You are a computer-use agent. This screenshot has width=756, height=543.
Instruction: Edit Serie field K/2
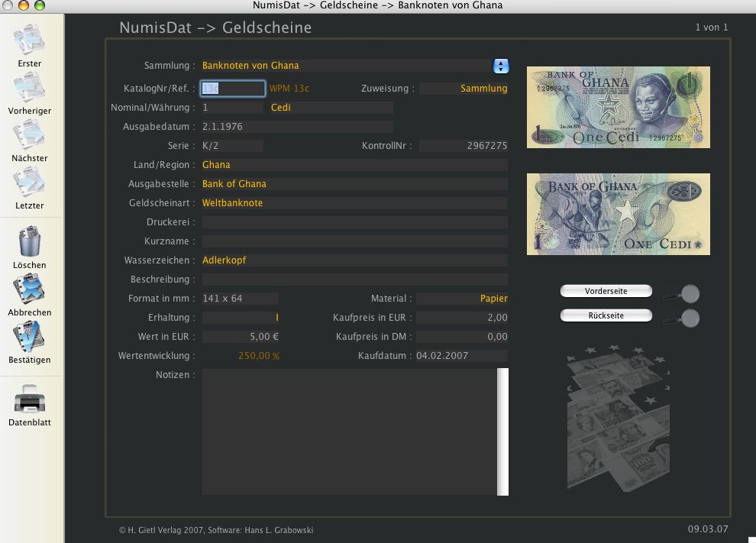[232, 146]
